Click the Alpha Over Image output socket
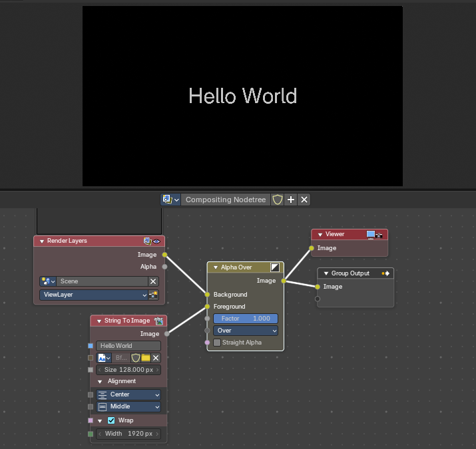The height and width of the screenshot is (449, 476). tap(284, 281)
